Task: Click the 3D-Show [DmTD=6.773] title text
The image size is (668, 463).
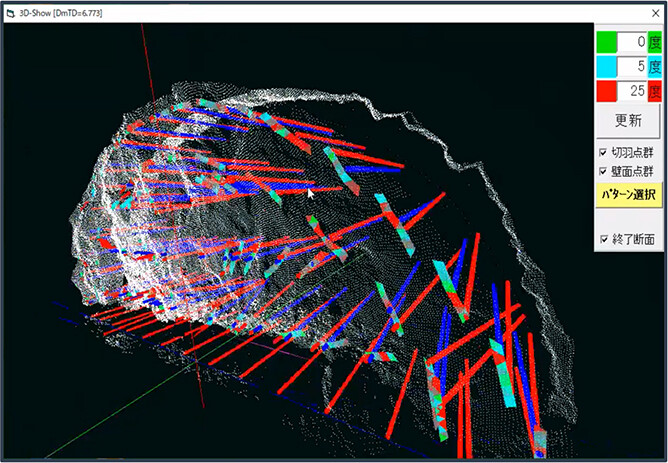Action: (x=60, y=11)
